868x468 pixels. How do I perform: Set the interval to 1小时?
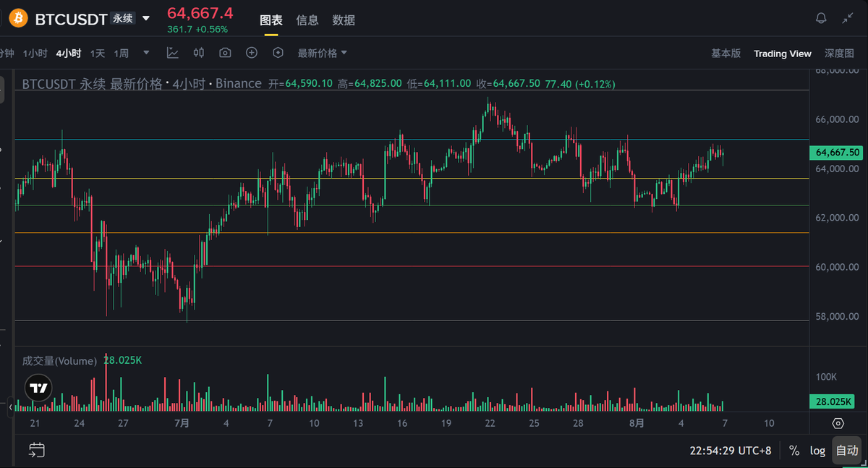tap(35, 54)
